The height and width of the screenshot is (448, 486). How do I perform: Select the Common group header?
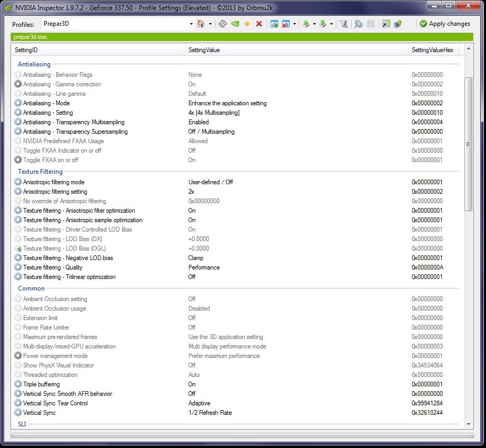pos(31,288)
